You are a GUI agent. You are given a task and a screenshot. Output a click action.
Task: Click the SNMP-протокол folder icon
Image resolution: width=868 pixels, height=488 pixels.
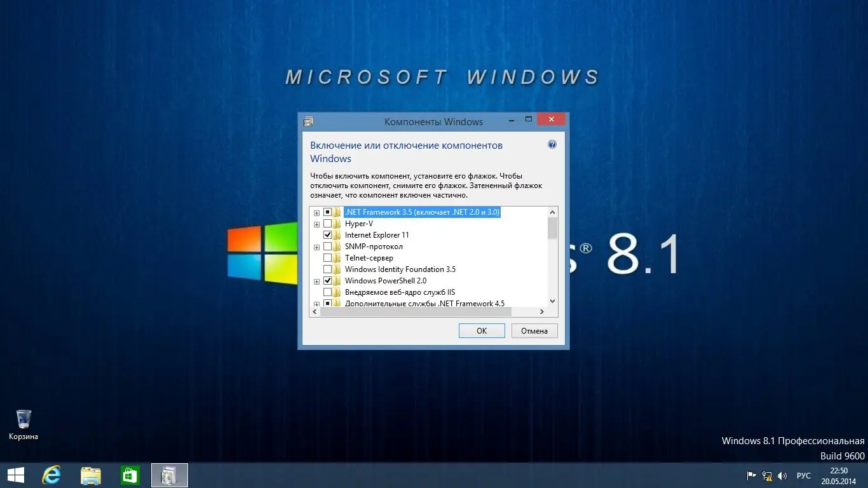(337, 247)
